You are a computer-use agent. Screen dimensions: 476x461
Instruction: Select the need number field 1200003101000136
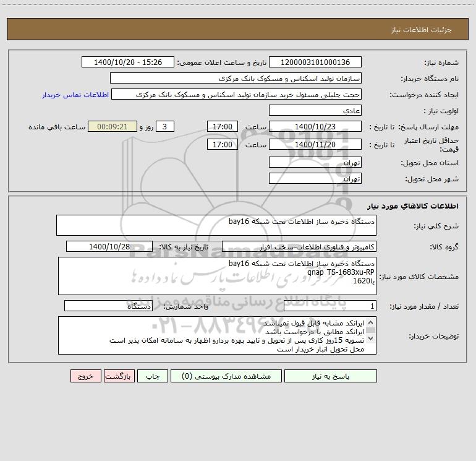[x=315, y=62]
